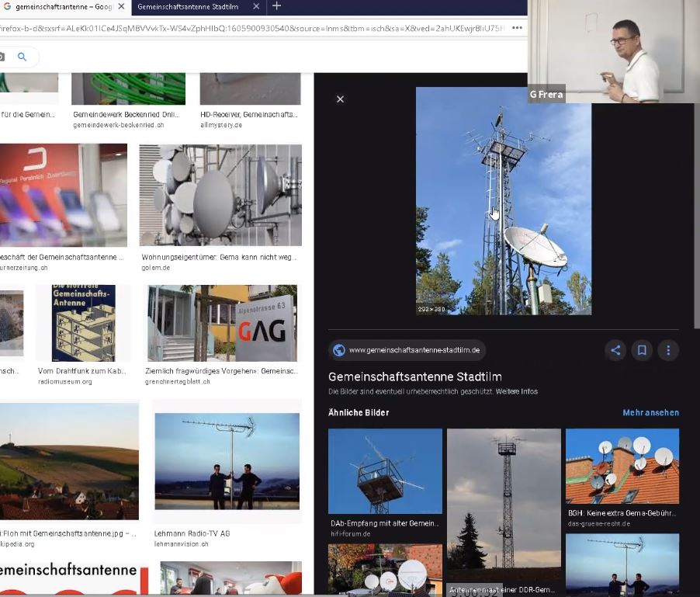Open the address bar three-dots menu
This screenshot has height=597, width=700.
click(x=517, y=28)
